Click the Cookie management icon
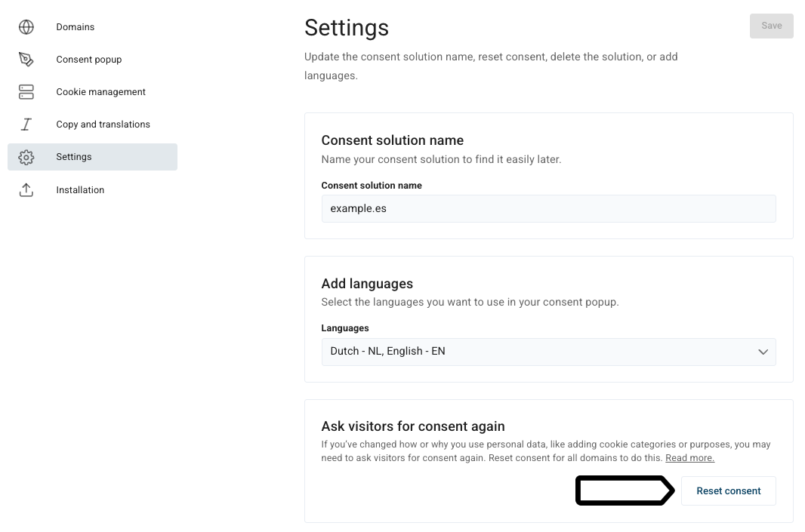 26,91
